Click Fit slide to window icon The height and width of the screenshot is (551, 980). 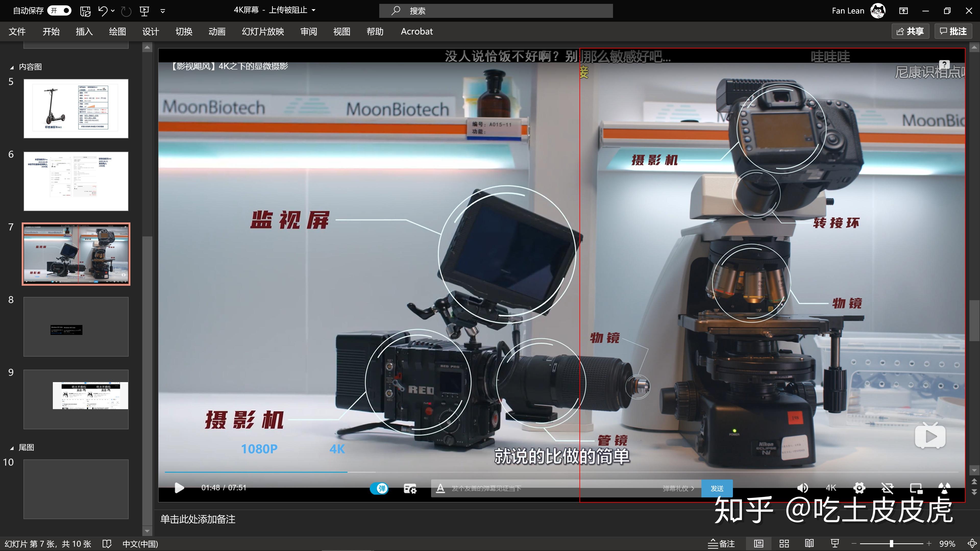972,544
